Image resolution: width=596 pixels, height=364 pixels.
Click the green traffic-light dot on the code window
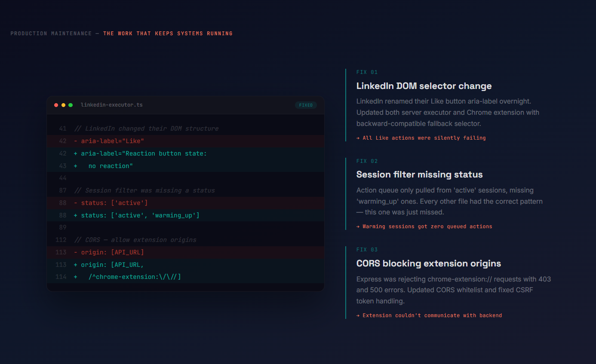pos(71,104)
